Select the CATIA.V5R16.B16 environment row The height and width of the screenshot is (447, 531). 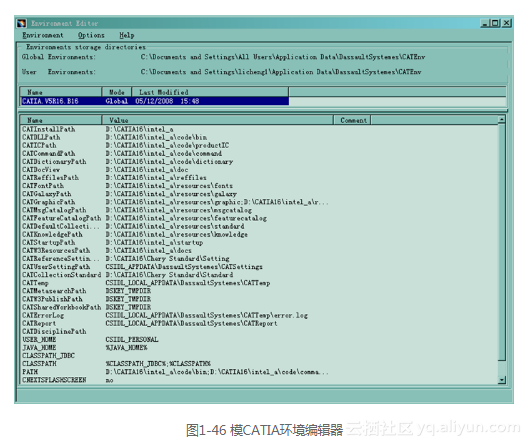154,101
